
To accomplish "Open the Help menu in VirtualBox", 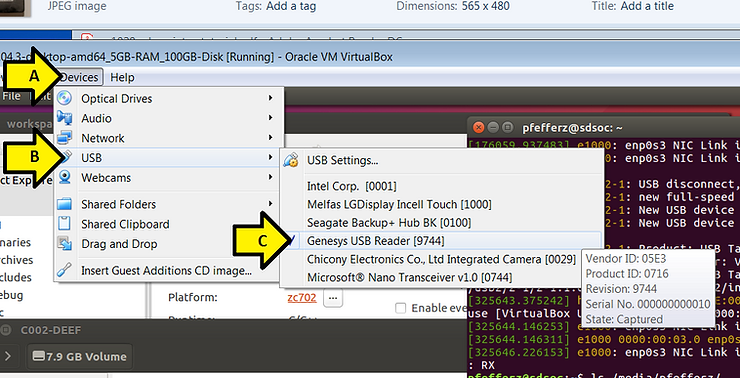I will (x=122, y=77).
